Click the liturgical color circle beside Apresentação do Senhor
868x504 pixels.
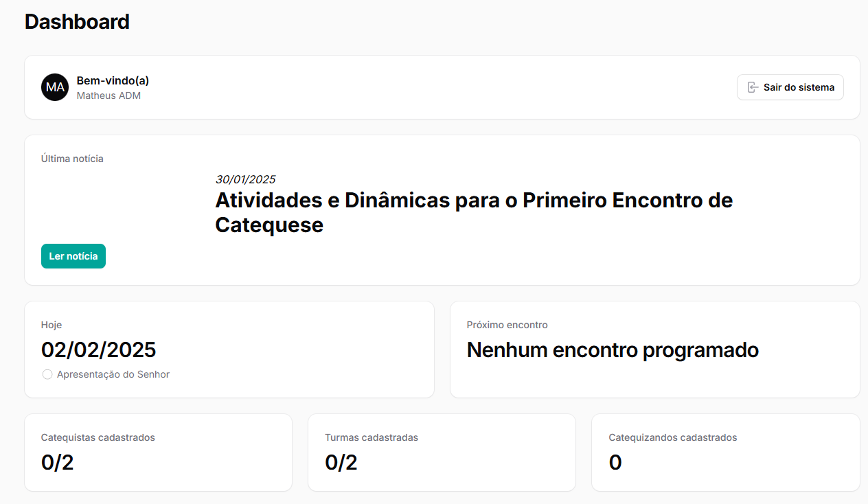[47, 374]
